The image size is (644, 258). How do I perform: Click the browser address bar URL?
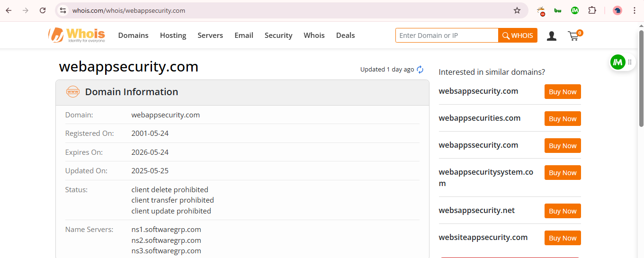(129, 10)
